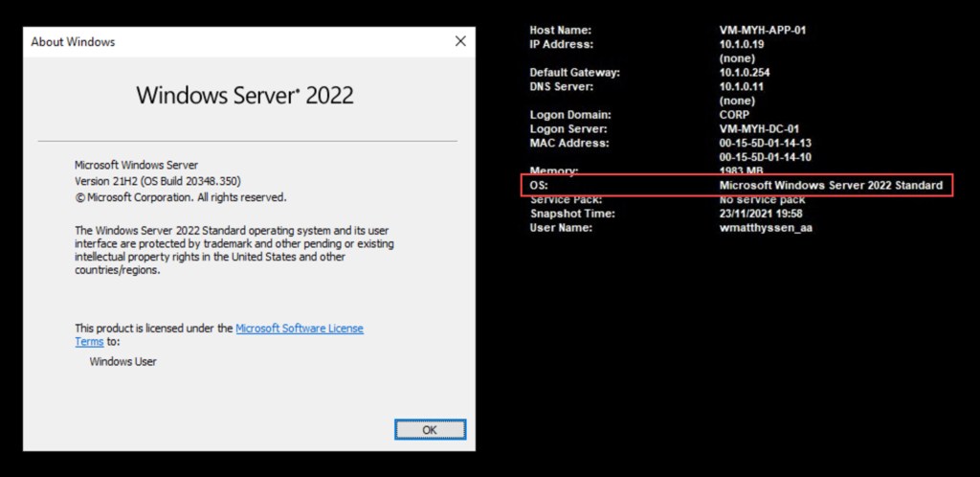Close the About Windows dialog
Screen dimensions: 980x477
[x=460, y=41]
